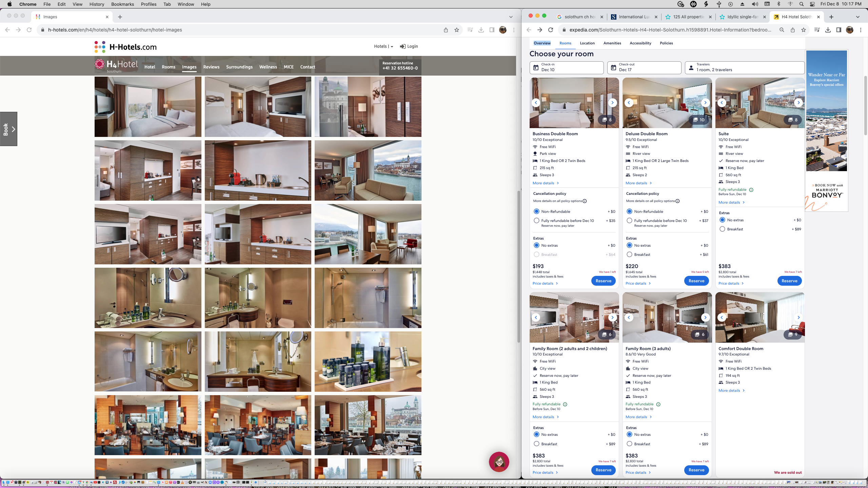This screenshot has height=488, width=868.
Task: Expand Price details for Deluxe Double Room
Action: pos(638,283)
